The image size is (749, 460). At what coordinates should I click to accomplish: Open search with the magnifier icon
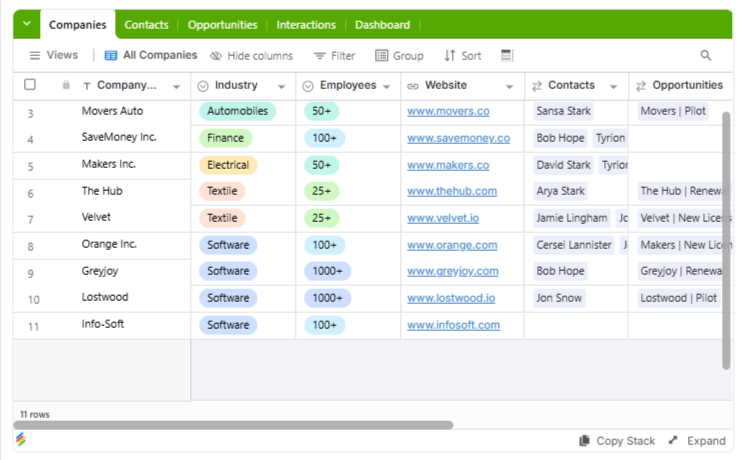[x=706, y=55]
